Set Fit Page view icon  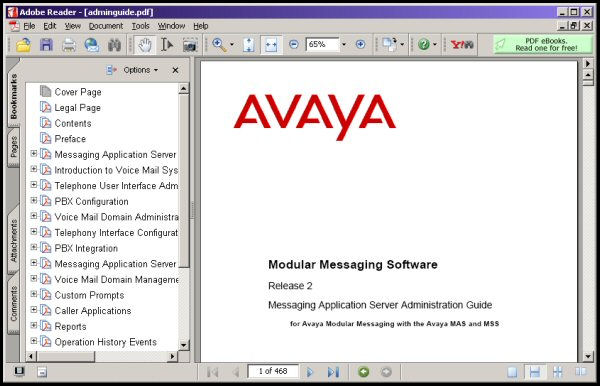pos(249,45)
